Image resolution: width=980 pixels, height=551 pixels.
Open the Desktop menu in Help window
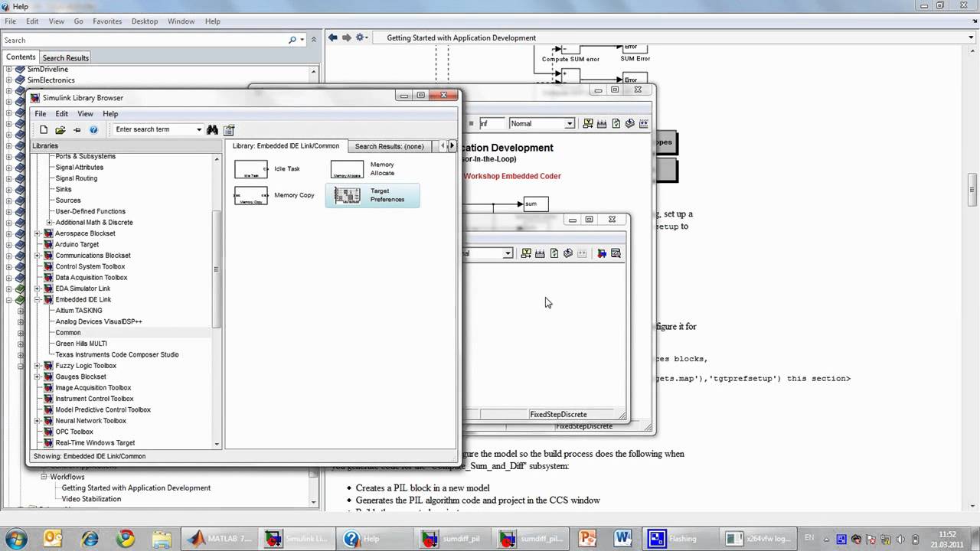tap(145, 21)
